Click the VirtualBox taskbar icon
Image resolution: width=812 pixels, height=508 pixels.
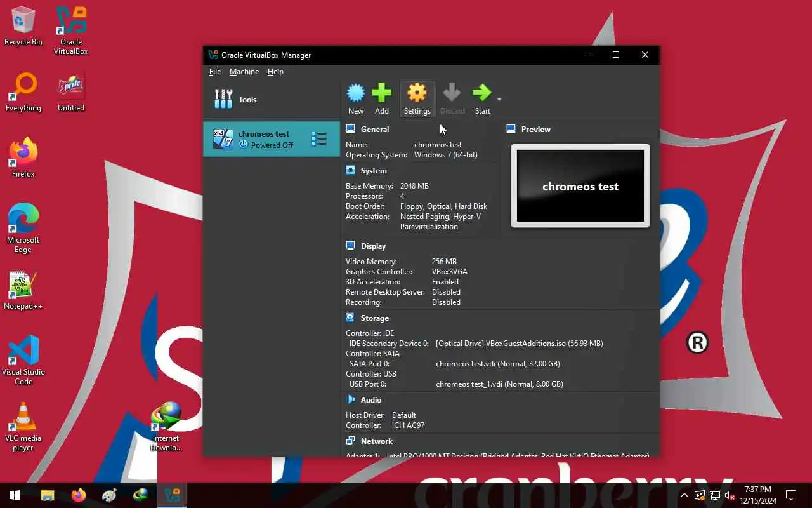171,495
